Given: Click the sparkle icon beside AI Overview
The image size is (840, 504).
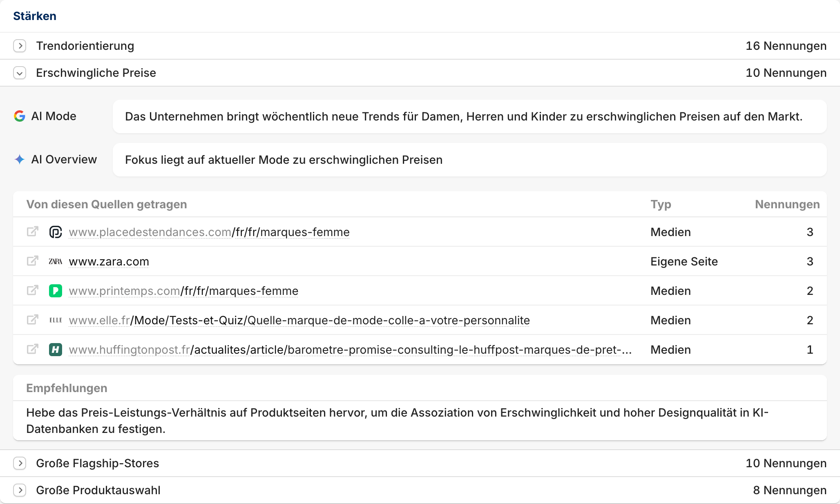Looking at the screenshot, I should point(20,159).
